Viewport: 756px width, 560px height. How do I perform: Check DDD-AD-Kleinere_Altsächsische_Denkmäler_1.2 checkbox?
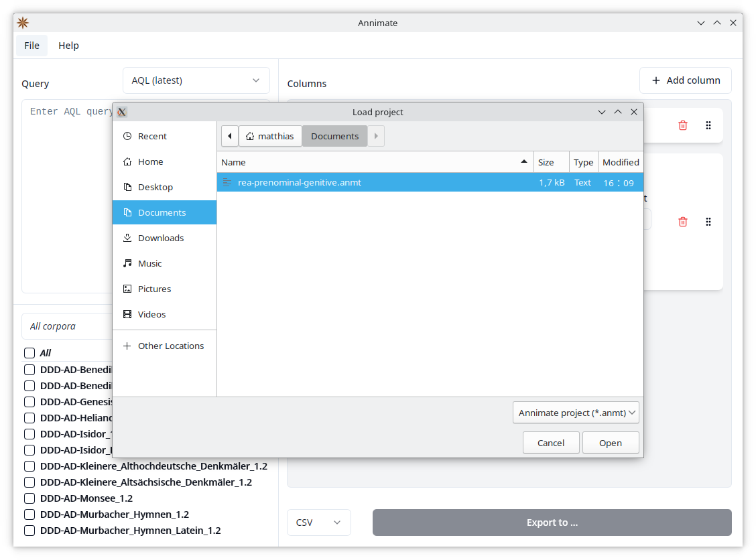tap(29, 482)
